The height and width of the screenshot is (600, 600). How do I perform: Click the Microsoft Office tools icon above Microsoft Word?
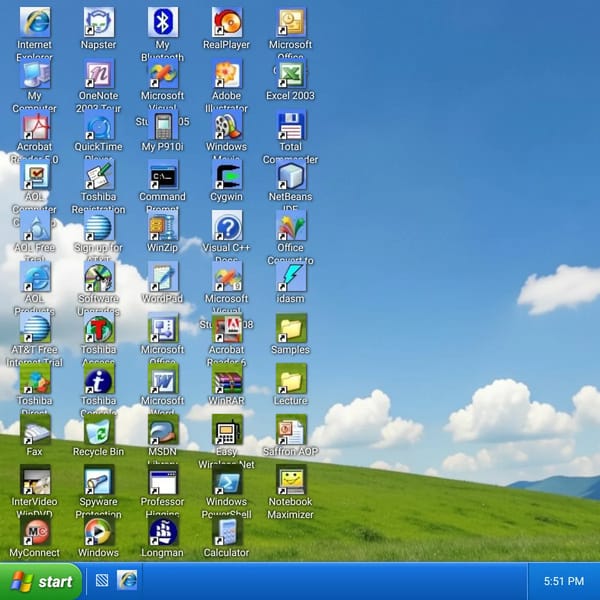[x=163, y=328]
